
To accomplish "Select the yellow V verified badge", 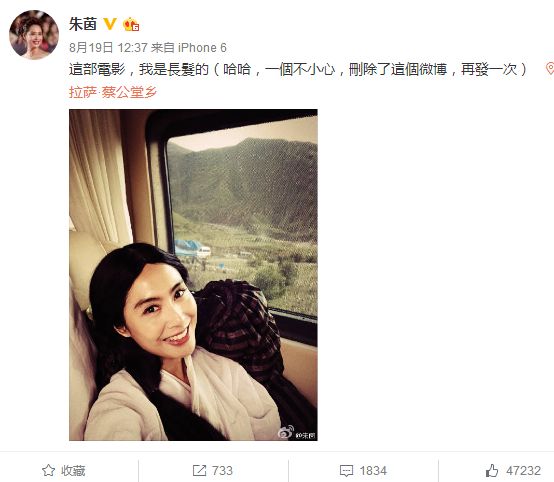I will coord(110,24).
